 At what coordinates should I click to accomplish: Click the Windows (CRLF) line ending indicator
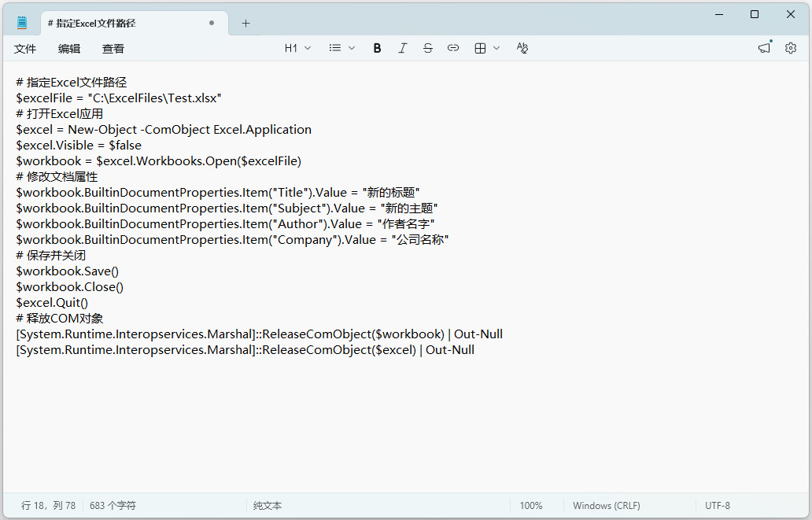[606, 506]
